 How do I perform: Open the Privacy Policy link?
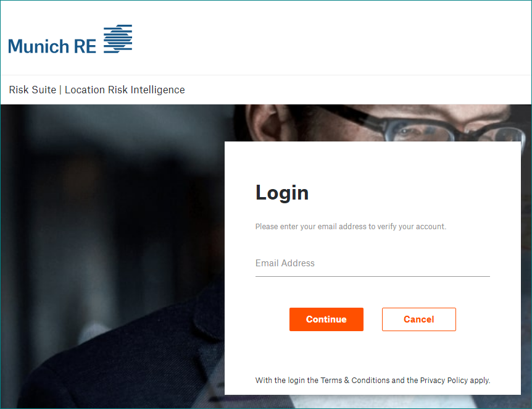(444, 380)
